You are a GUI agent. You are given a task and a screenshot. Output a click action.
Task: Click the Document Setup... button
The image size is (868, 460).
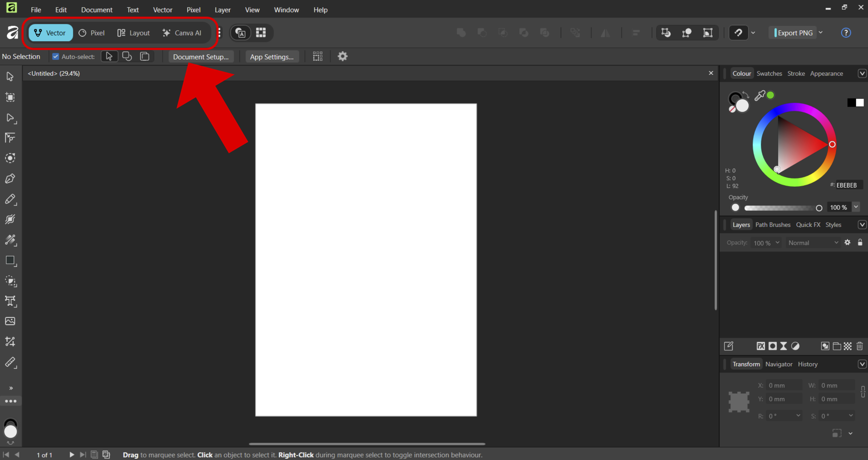201,57
